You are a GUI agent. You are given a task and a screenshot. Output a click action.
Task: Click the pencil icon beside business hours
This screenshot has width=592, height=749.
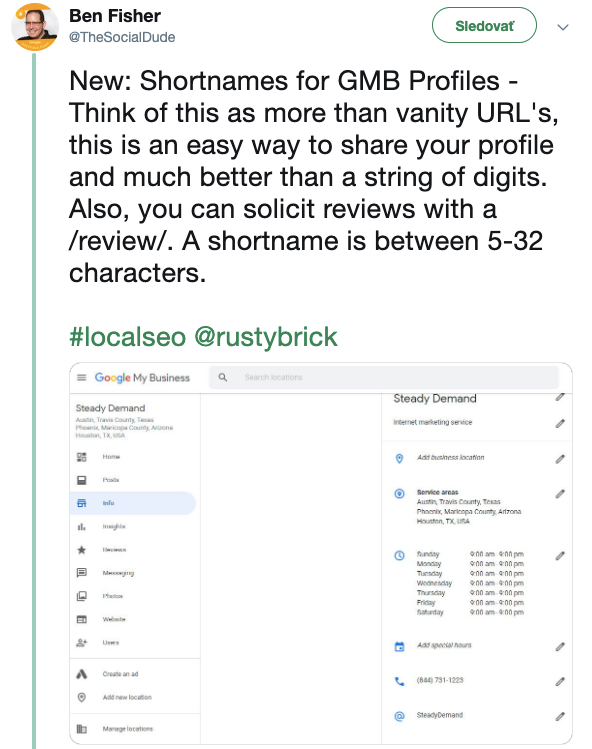click(x=560, y=556)
